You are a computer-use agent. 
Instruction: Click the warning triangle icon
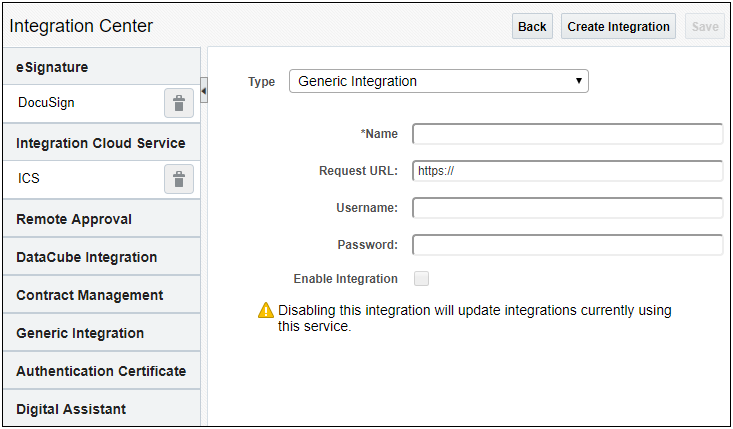pyautogui.click(x=266, y=310)
